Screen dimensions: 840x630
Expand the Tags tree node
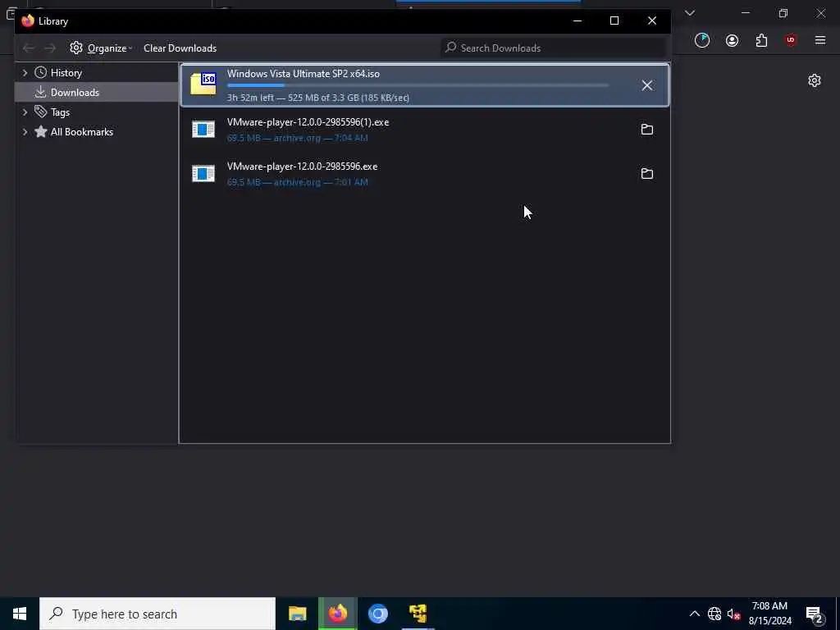click(25, 112)
